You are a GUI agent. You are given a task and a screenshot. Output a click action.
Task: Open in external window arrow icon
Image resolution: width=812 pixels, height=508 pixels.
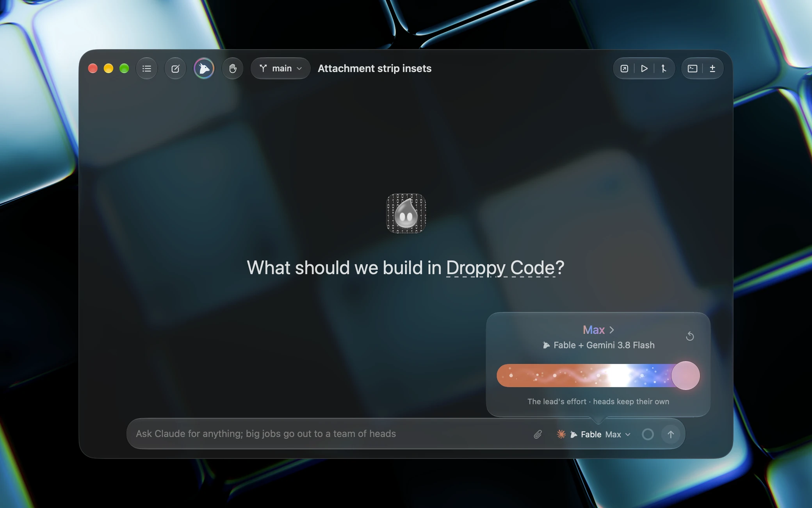624,68
